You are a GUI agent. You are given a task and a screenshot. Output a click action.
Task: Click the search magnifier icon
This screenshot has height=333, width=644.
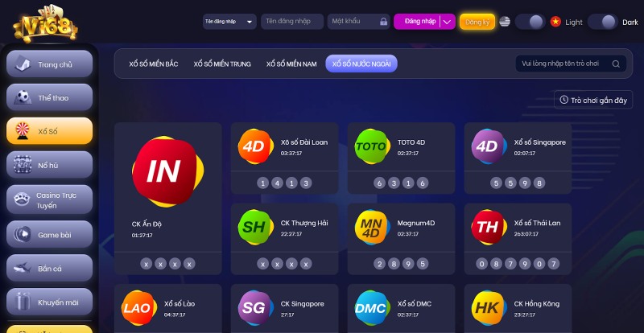(x=616, y=64)
